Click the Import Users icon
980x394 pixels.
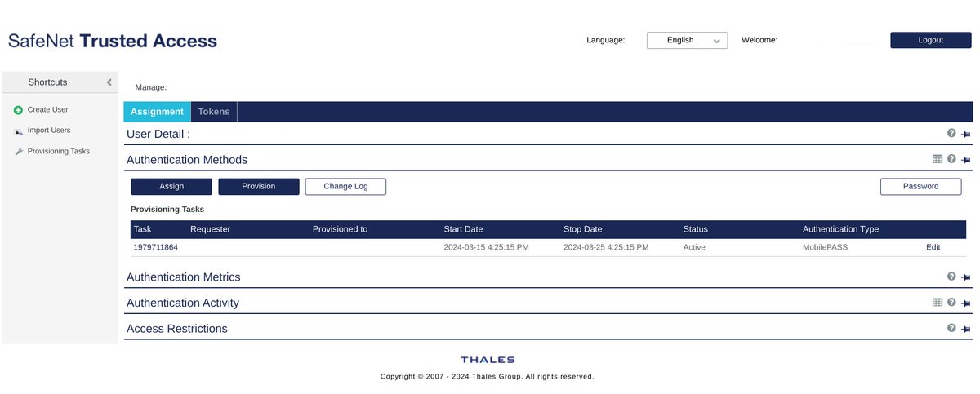18,131
